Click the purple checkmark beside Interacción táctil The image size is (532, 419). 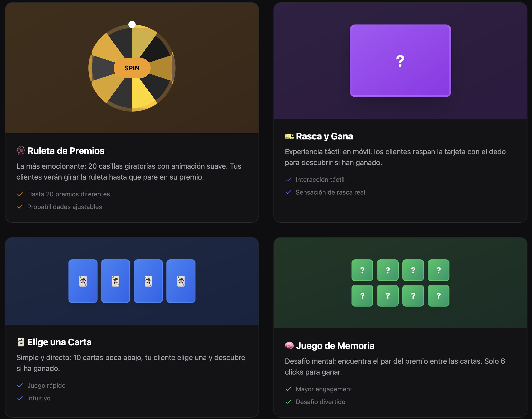click(288, 180)
